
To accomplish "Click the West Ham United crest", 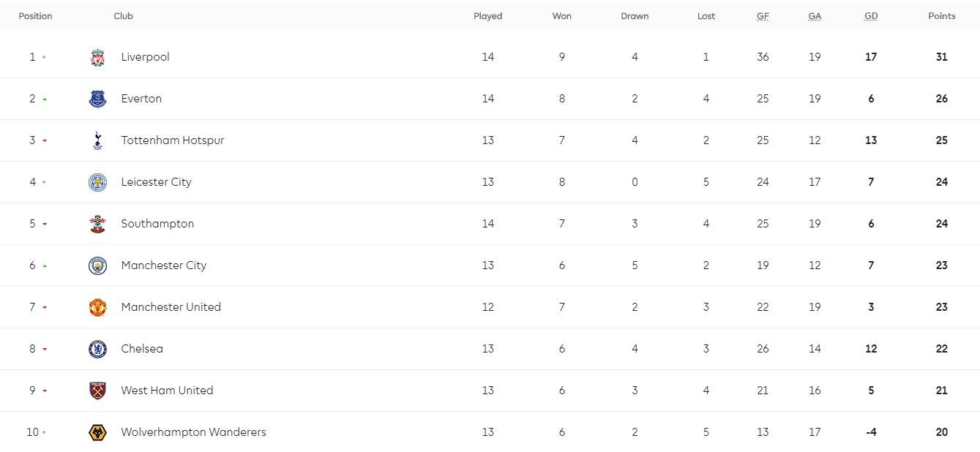I will point(97,391).
